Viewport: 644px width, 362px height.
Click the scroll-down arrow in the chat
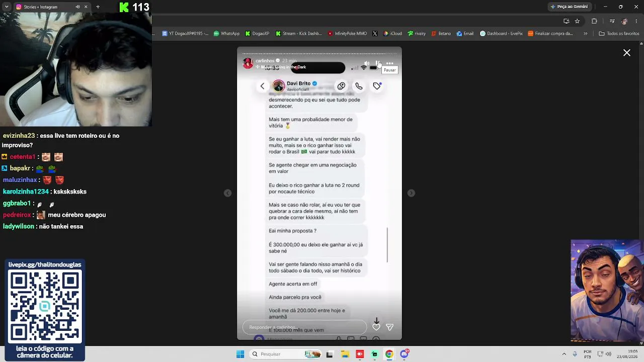pos(376,320)
